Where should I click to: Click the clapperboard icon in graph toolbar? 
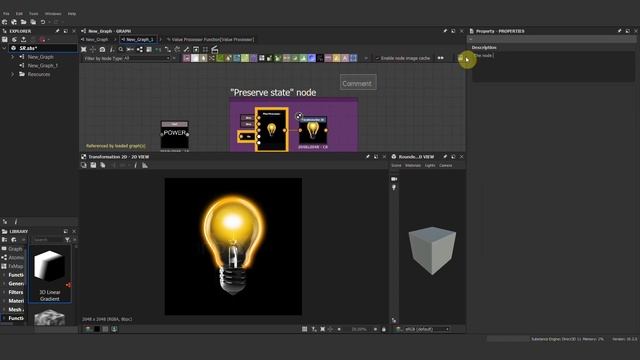pyautogui.click(x=215, y=49)
